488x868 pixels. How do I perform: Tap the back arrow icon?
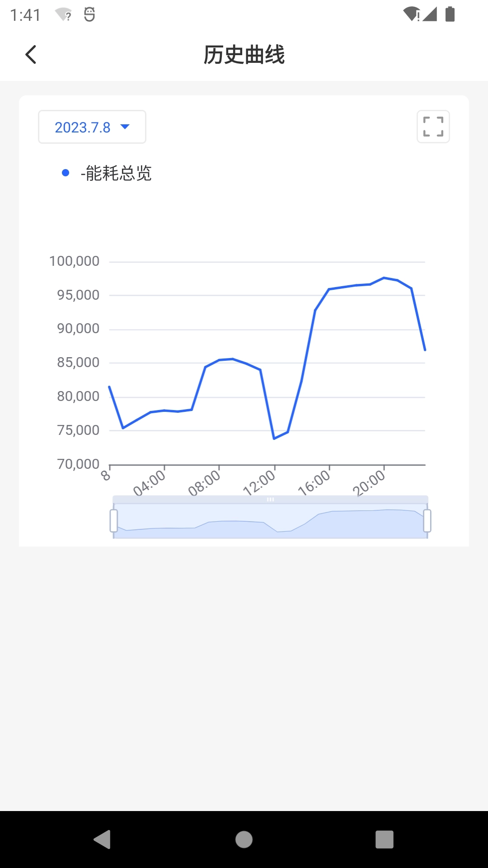coord(31,55)
